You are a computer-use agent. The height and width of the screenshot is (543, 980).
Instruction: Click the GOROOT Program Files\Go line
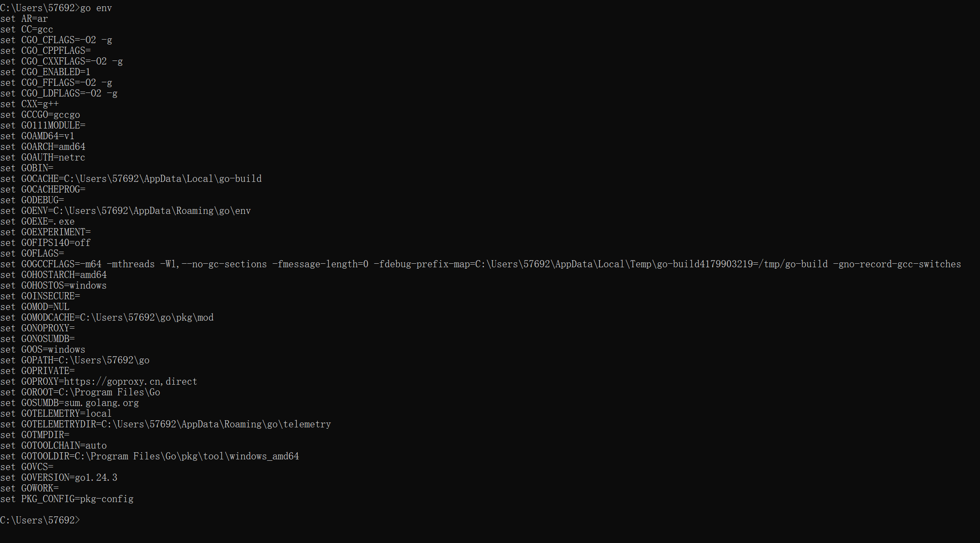point(80,392)
